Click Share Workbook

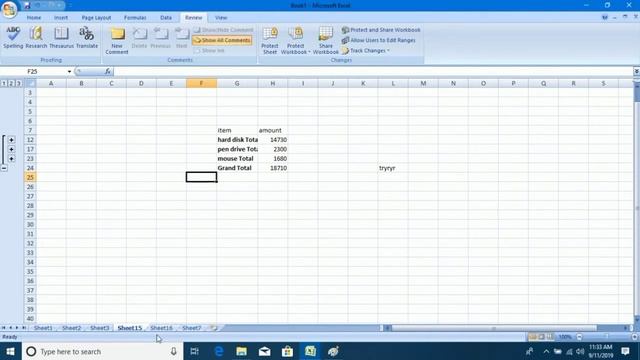(326, 41)
